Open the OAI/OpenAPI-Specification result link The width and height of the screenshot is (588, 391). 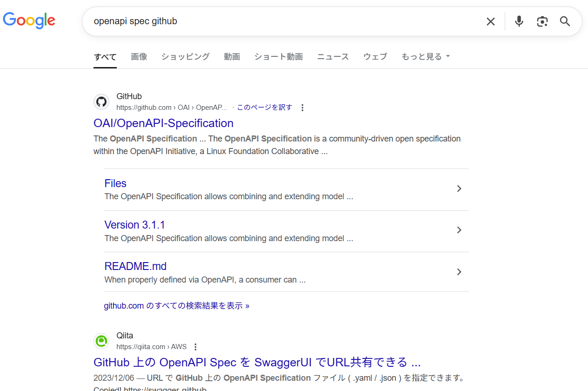click(163, 123)
